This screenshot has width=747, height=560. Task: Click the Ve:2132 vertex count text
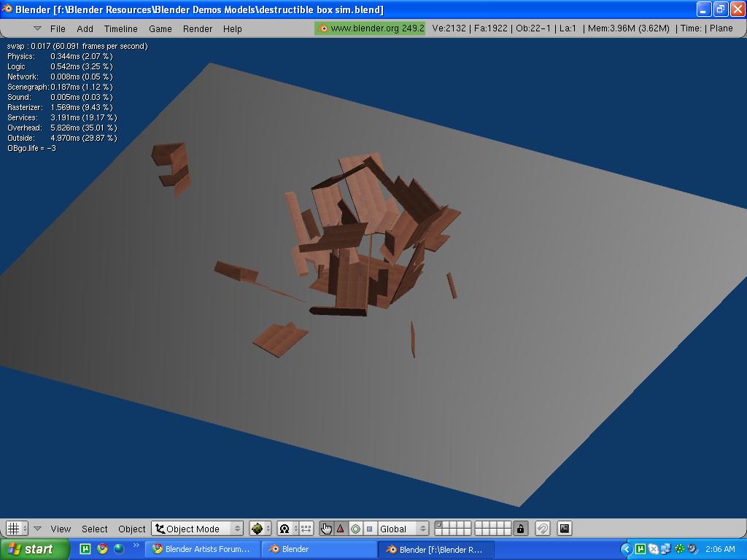coord(449,28)
